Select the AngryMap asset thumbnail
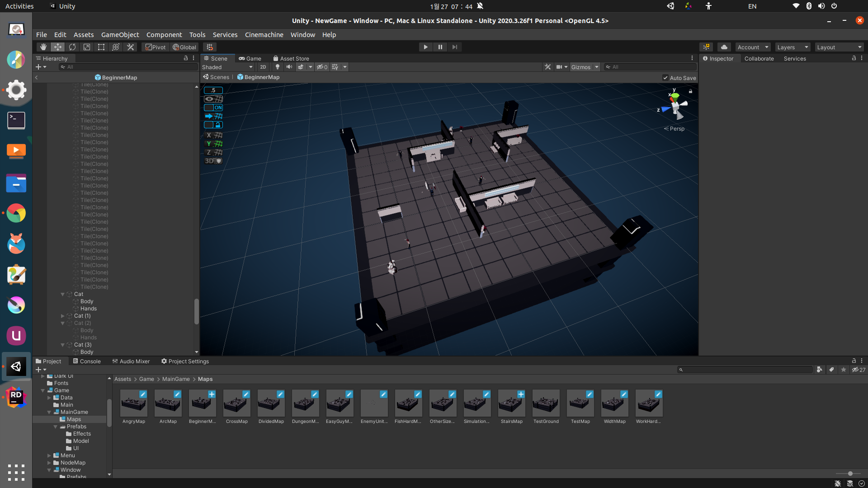This screenshot has height=488, width=868. pos(134,403)
